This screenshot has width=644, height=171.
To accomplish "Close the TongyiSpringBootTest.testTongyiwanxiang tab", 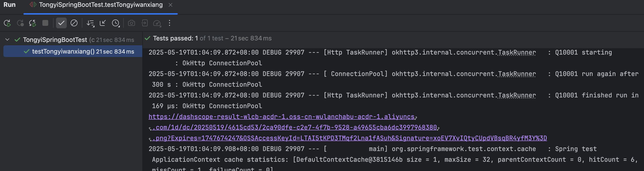I will [x=170, y=5].
